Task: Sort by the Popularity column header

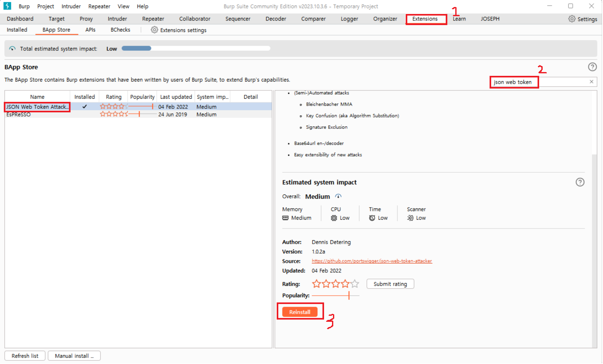Action: pos(142,97)
